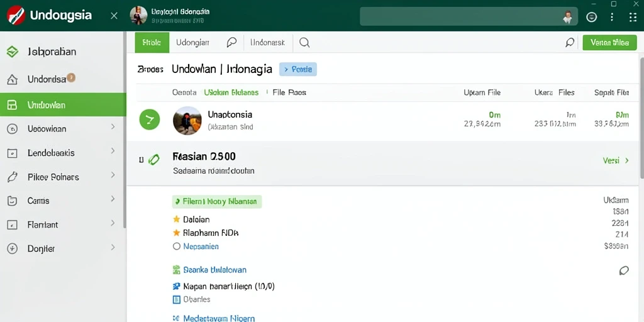Click the search field in the header bar
The height and width of the screenshot is (322, 644).
469,17
